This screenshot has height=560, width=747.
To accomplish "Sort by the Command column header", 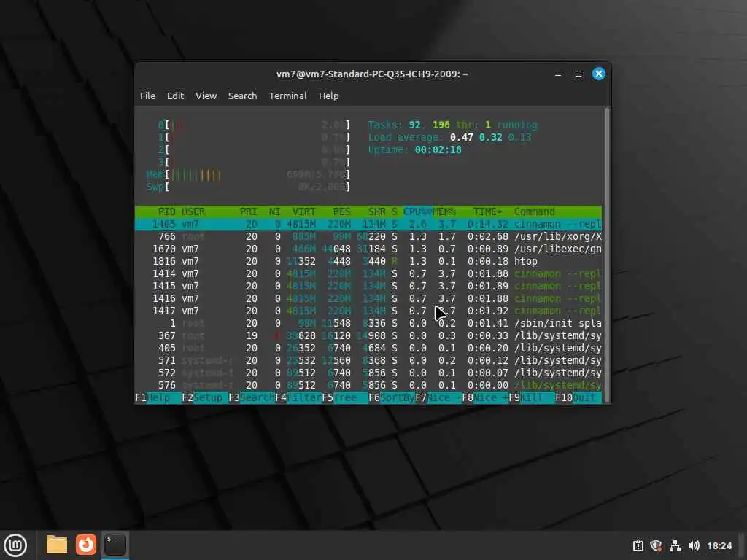I will pos(534,212).
